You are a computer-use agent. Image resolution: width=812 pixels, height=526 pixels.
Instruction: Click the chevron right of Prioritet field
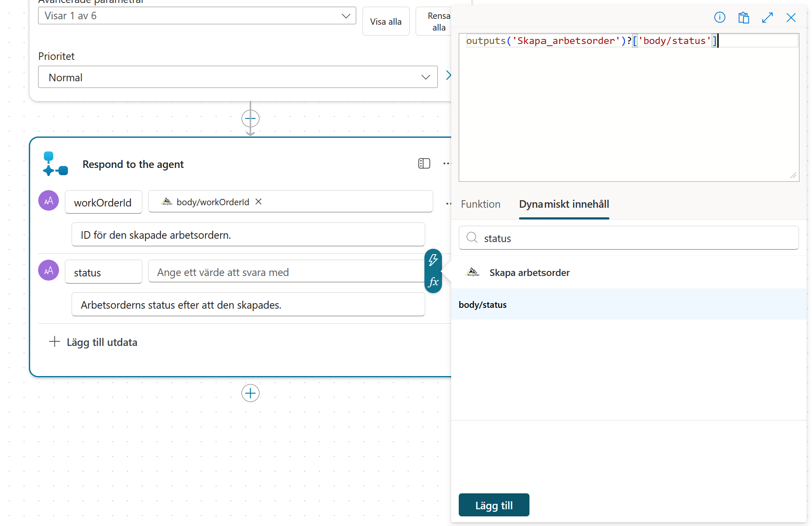[x=448, y=75]
